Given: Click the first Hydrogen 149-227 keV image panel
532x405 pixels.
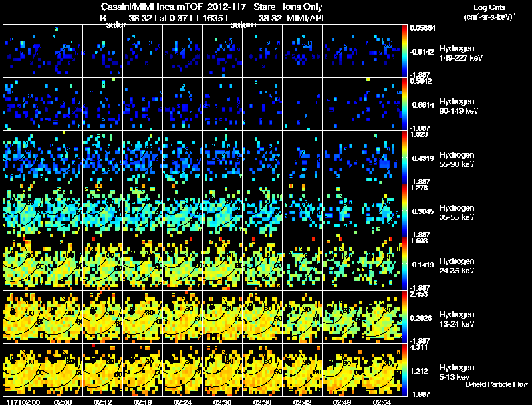Looking at the screenshot, I should pos(23,51).
